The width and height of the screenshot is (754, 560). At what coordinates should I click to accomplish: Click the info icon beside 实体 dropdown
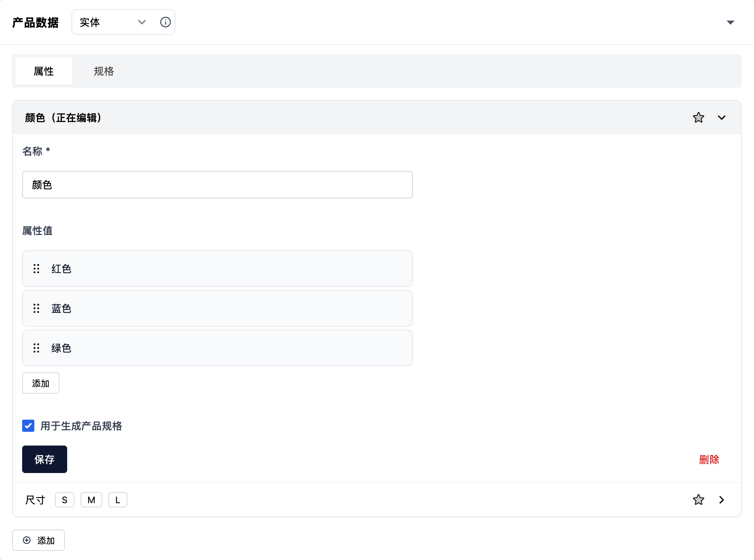click(x=165, y=22)
